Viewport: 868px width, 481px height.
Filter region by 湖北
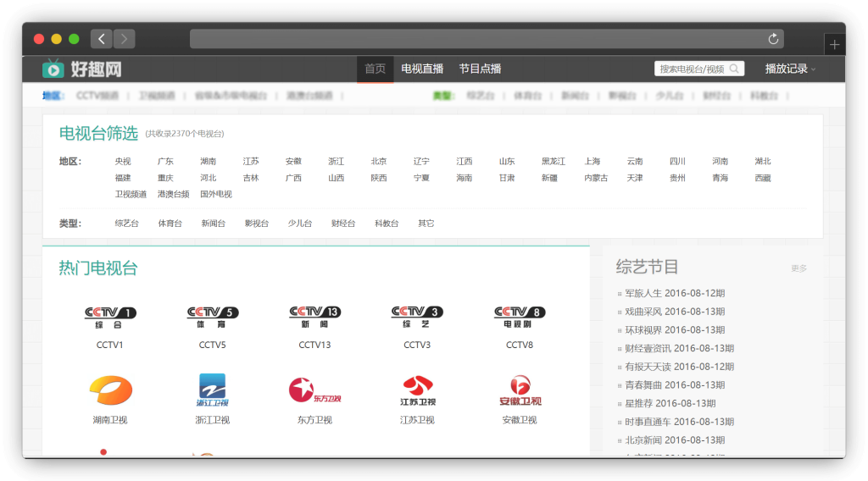pyautogui.click(x=763, y=162)
